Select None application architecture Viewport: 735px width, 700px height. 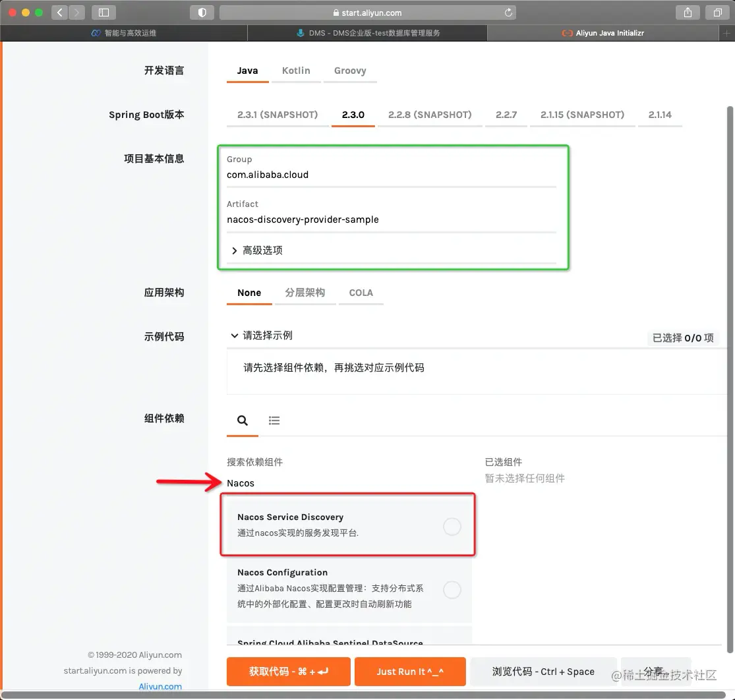pos(249,293)
